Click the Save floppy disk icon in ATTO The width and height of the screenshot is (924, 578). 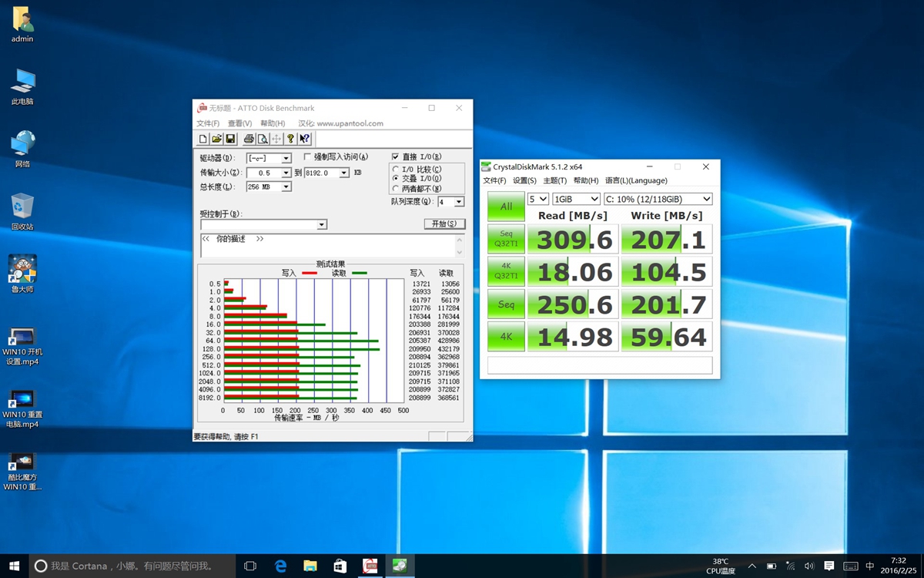[229, 139]
